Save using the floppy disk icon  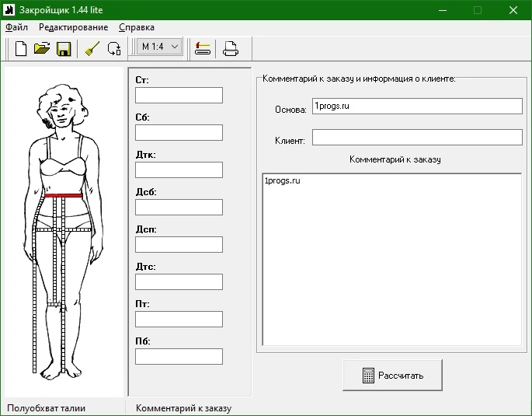coord(64,48)
